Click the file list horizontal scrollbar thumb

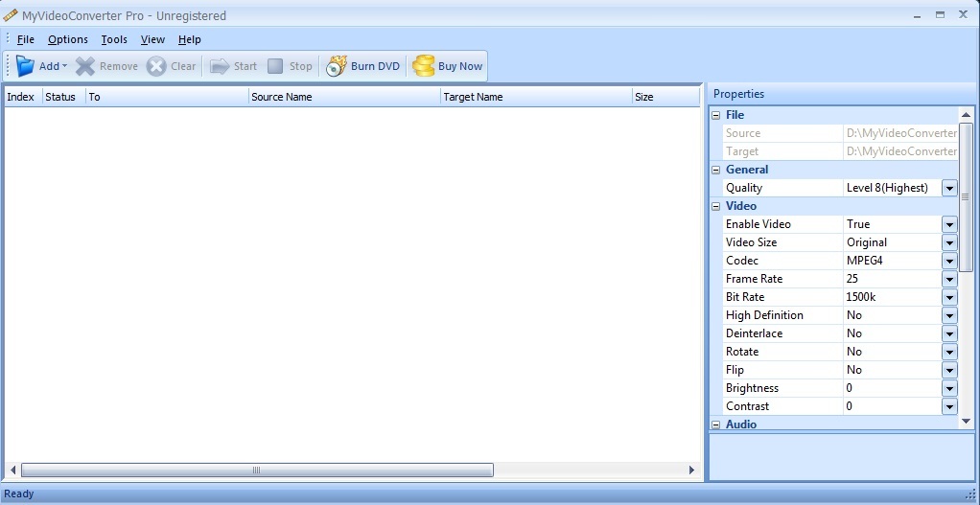coord(257,471)
